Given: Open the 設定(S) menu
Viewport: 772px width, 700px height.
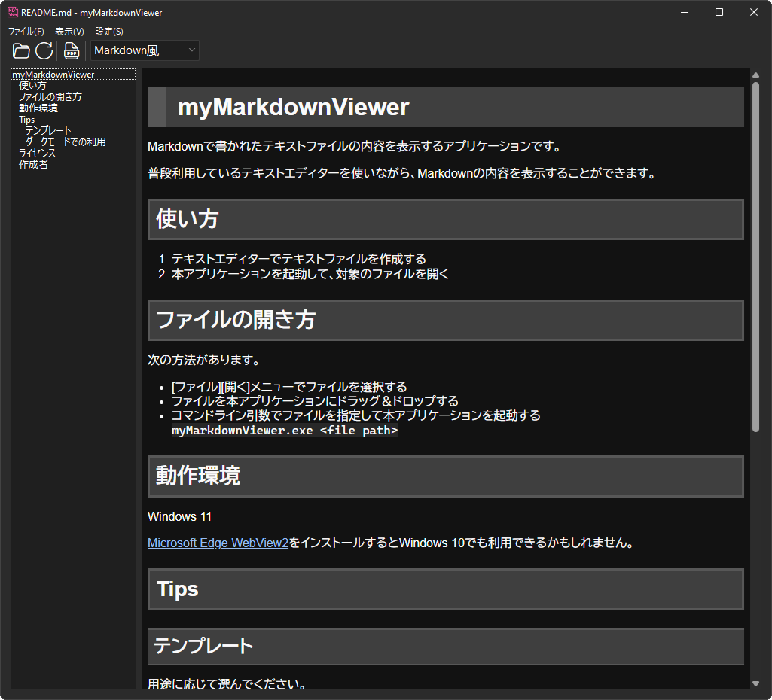Looking at the screenshot, I should click(108, 32).
